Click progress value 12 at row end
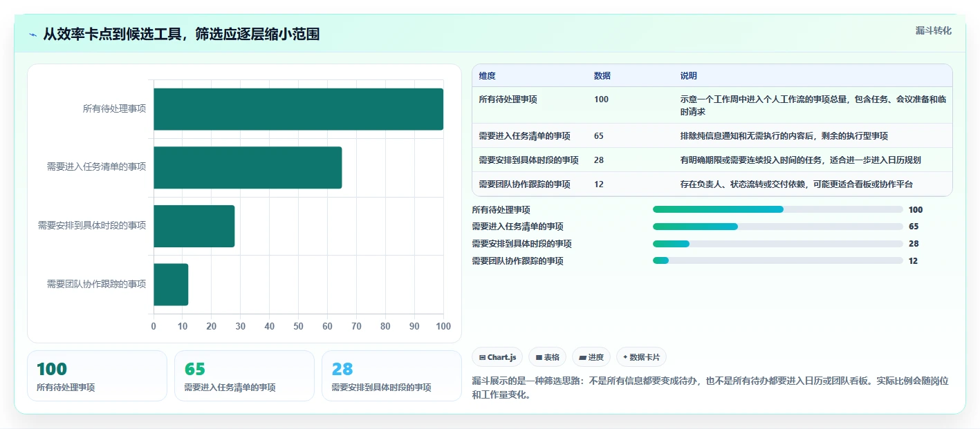 tap(913, 261)
